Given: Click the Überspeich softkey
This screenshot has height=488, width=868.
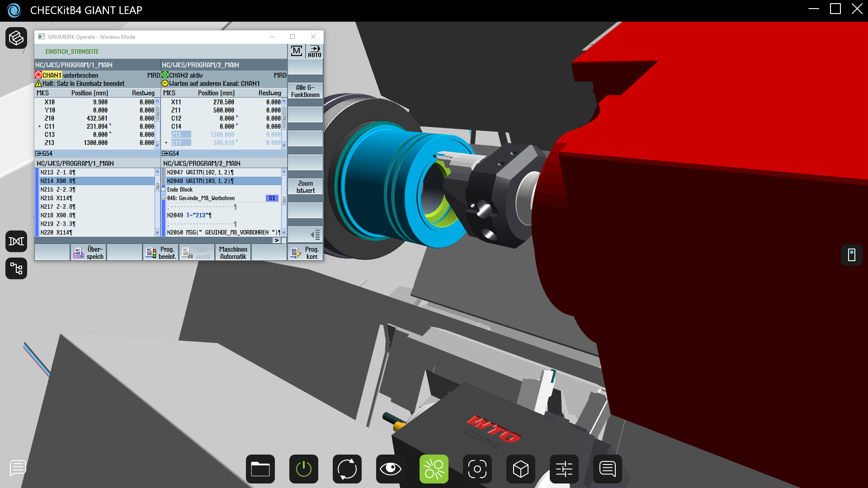Looking at the screenshot, I should coord(89,253).
